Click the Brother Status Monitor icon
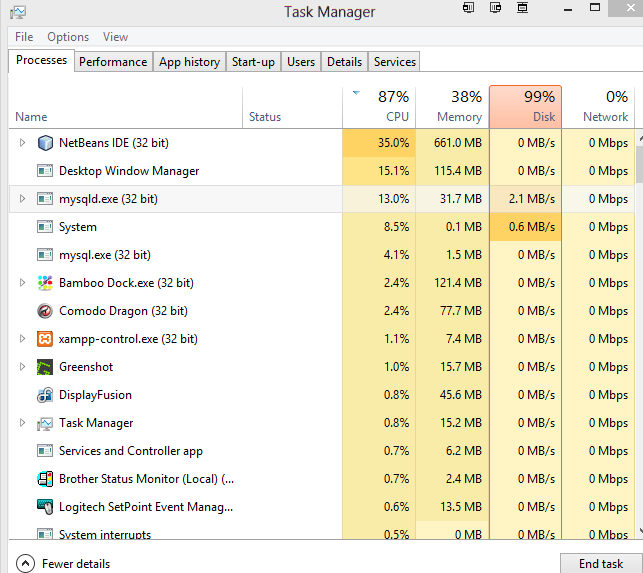Image resolution: width=643 pixels, height=573 pixels. 45,479
